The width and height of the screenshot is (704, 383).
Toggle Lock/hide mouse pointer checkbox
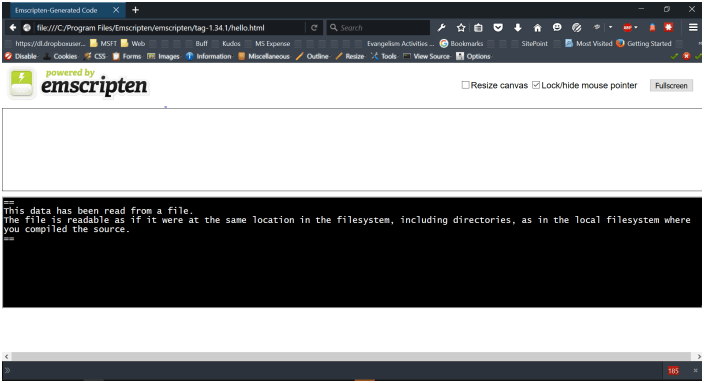(536, 85)
